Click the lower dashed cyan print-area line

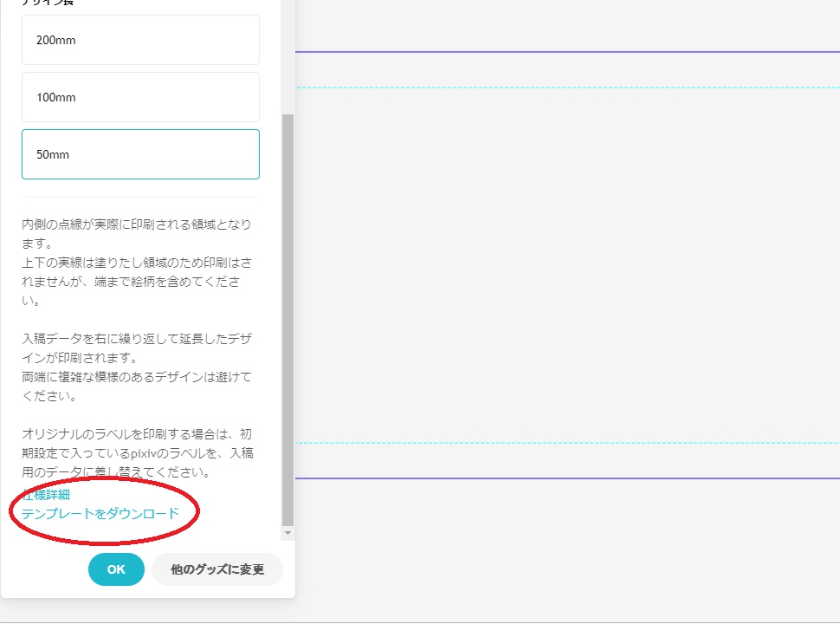[567, 443]
